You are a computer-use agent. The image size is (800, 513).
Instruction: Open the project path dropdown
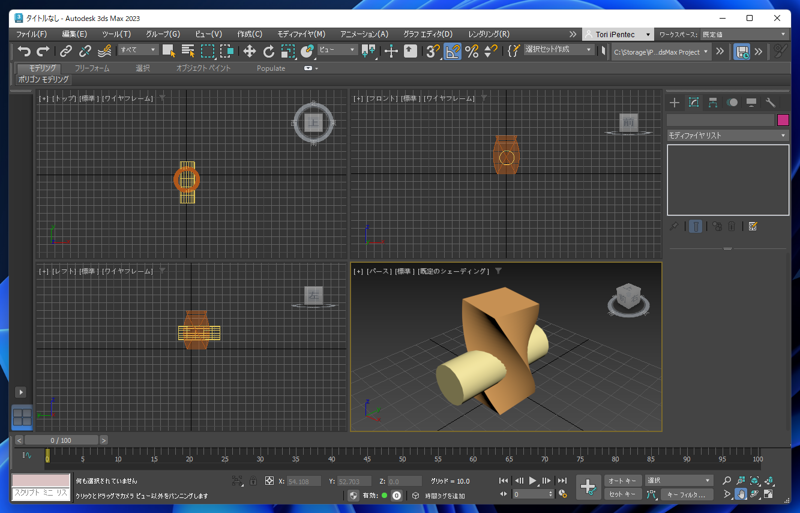coord(661,52)
